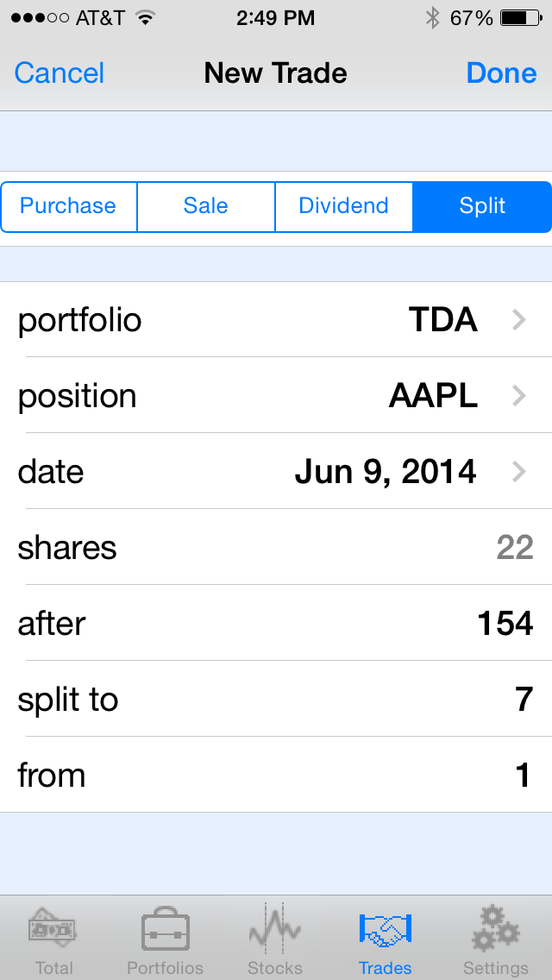Open the Portfolios briefcase icon
This screenshot has width=552, height=980.
coord(165,930)
